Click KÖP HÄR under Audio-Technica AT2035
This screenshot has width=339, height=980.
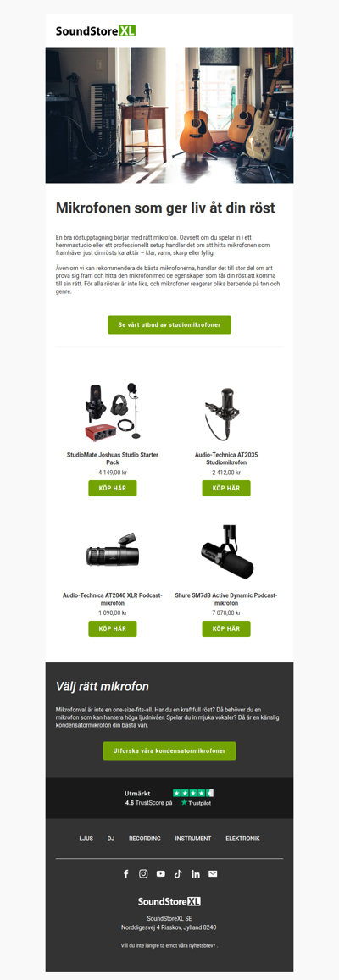[x=226, y=488]
